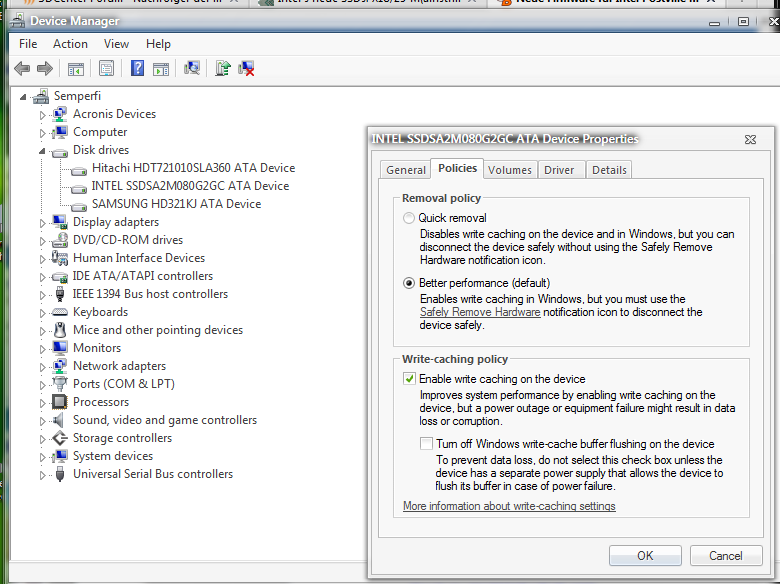Viewport: 780px width, 584px height.
Task: Expand the Keyboards category arrow
Action: coord(42,313)
